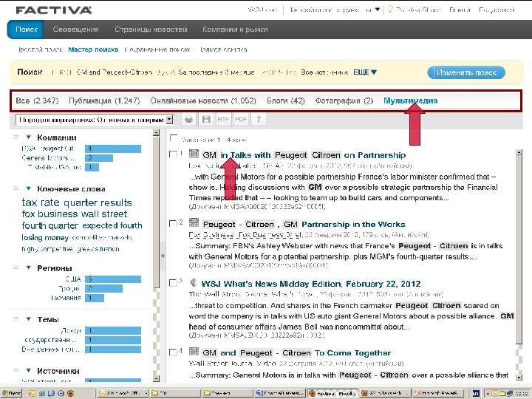The image size is (532, 399).
Task: Click the Factiva logo
Action: (54, 10)
